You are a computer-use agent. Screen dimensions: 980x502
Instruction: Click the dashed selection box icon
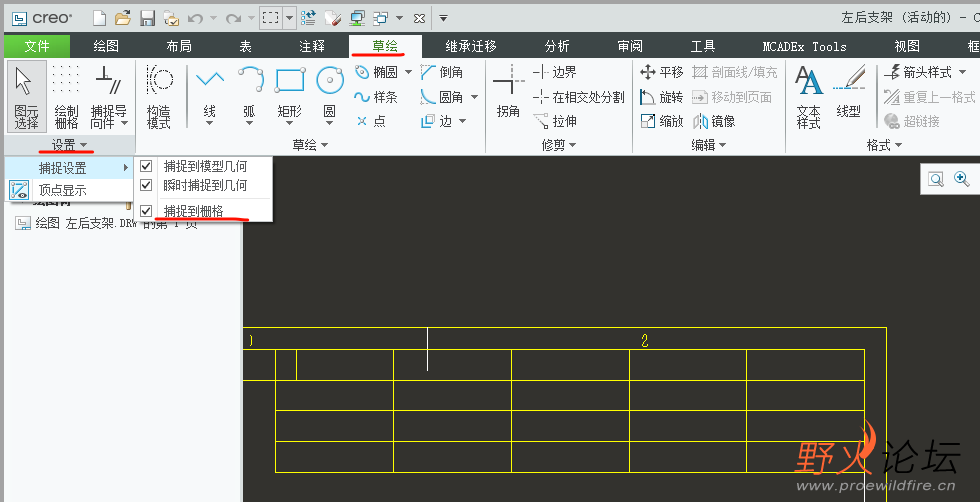[x=271, y=18]
